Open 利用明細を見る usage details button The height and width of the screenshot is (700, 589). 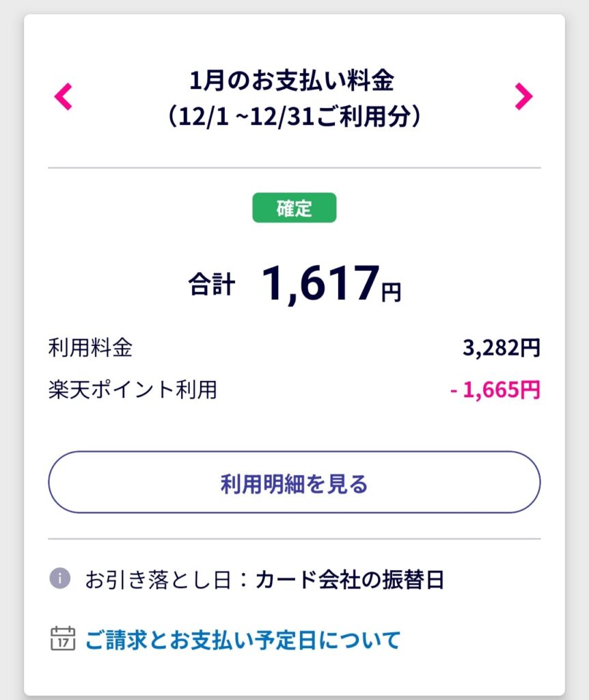(294, 483)
